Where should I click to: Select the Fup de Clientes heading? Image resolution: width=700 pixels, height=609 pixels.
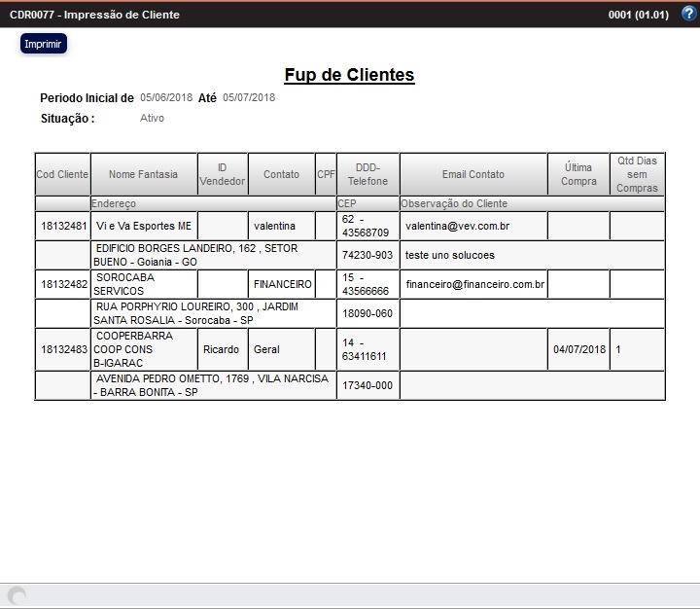350,75
